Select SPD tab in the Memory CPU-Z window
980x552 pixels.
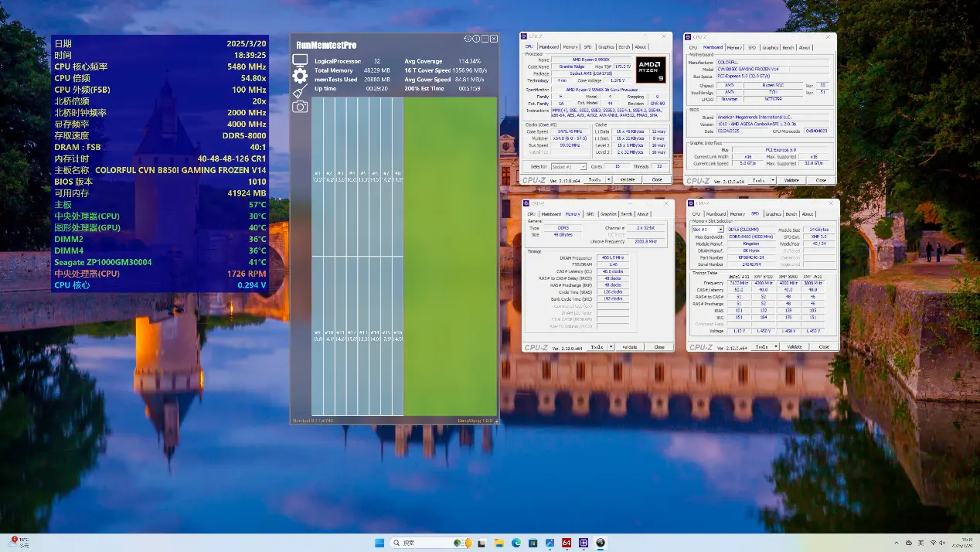pyautogui.click(x=590, y=214)
